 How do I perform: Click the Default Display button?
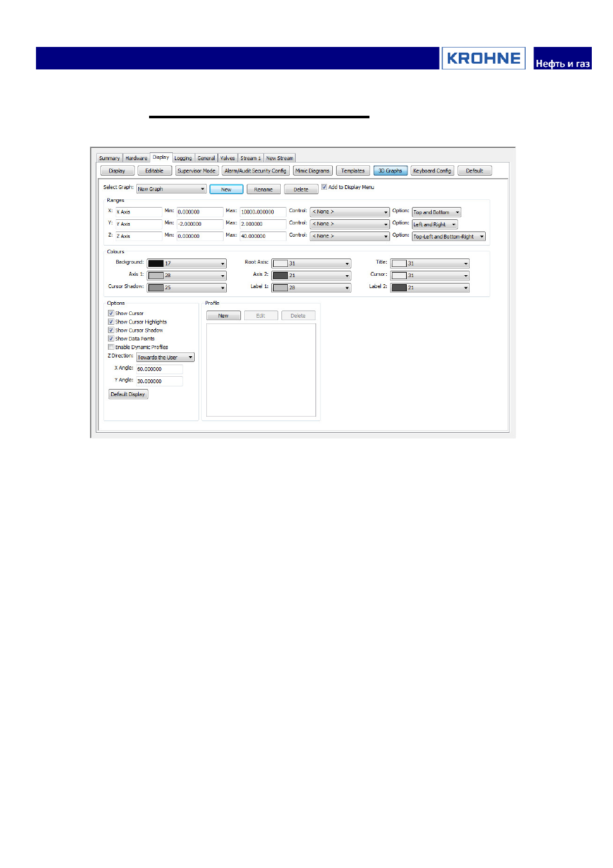tap(128, 394)
